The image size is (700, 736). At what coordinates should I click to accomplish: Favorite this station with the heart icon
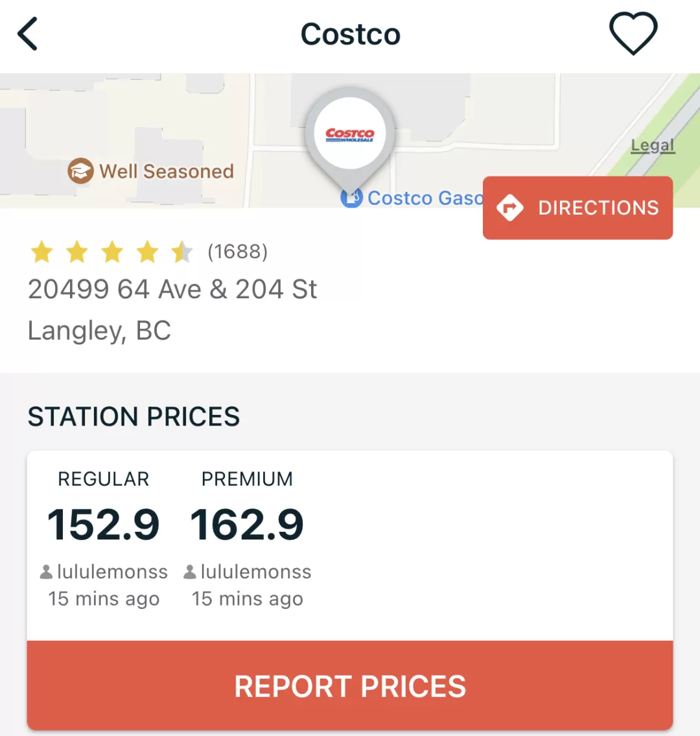click(633, 34)
